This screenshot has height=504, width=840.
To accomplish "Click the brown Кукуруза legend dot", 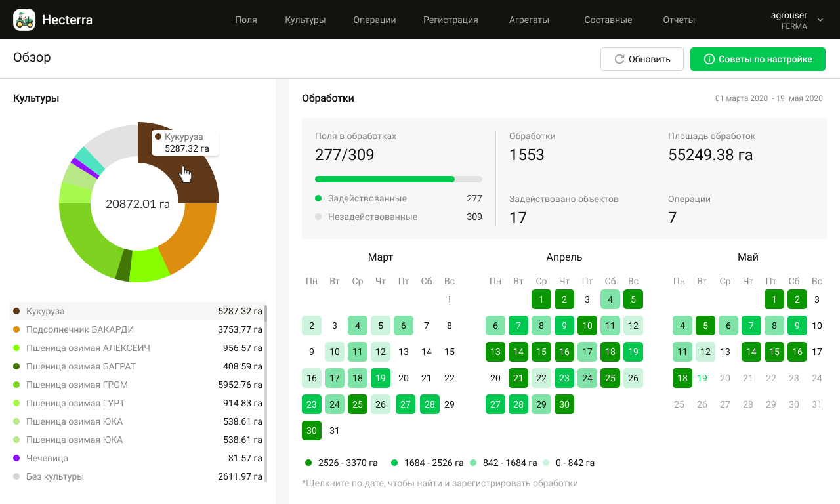I will click(16, 311).
